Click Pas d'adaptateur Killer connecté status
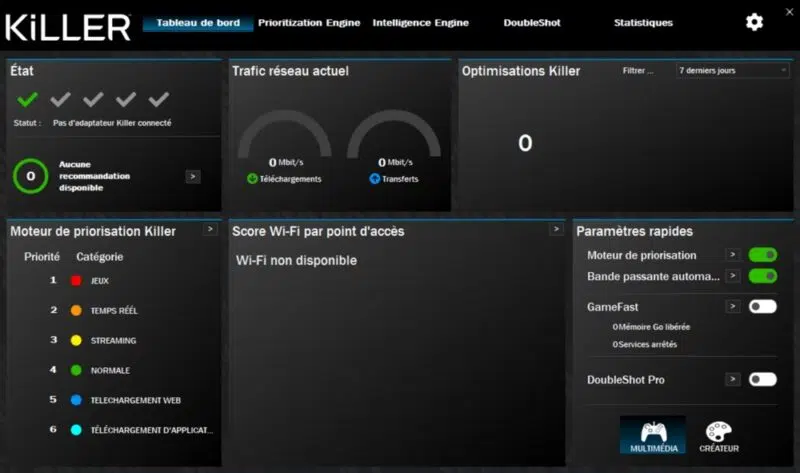Image resolution: width=800 pixels, height=473 pixels. [112, 123]
